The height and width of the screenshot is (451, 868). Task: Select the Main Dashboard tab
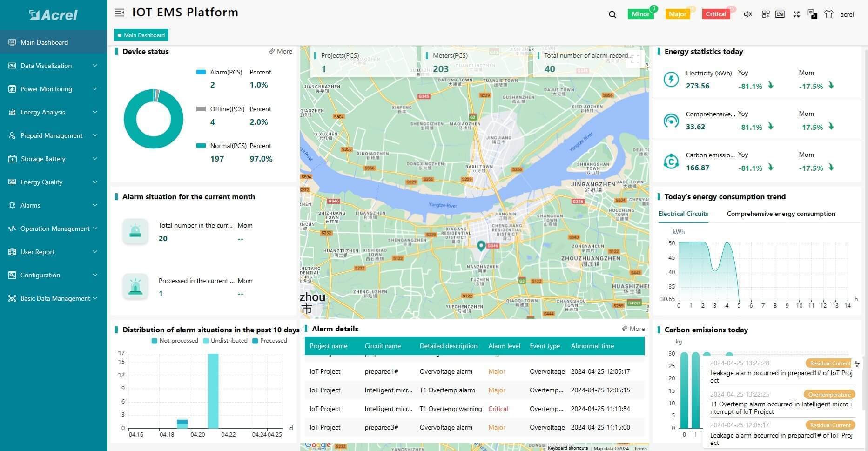tap(141, 35)
